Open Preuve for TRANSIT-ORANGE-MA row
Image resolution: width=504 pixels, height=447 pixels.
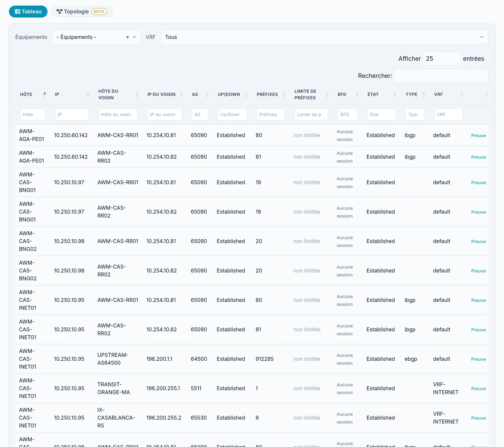tap(478, 389)
